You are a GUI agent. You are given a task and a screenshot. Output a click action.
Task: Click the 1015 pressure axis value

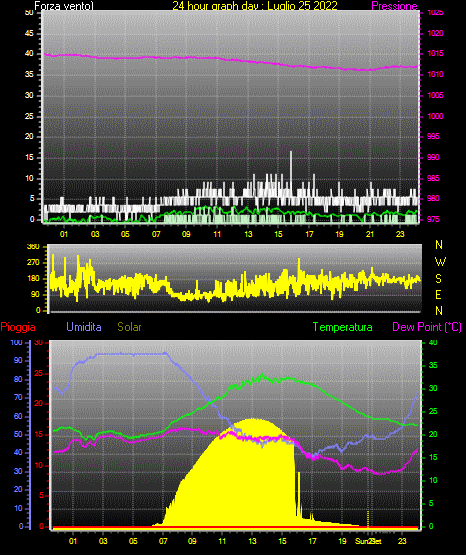[x=435, y=53]
